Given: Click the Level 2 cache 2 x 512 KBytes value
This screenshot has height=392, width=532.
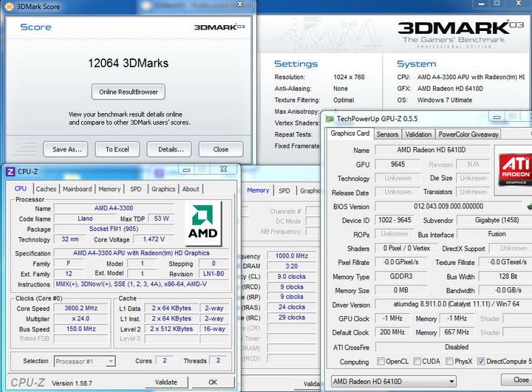Looking at the screenshot, I should point(171,329).
